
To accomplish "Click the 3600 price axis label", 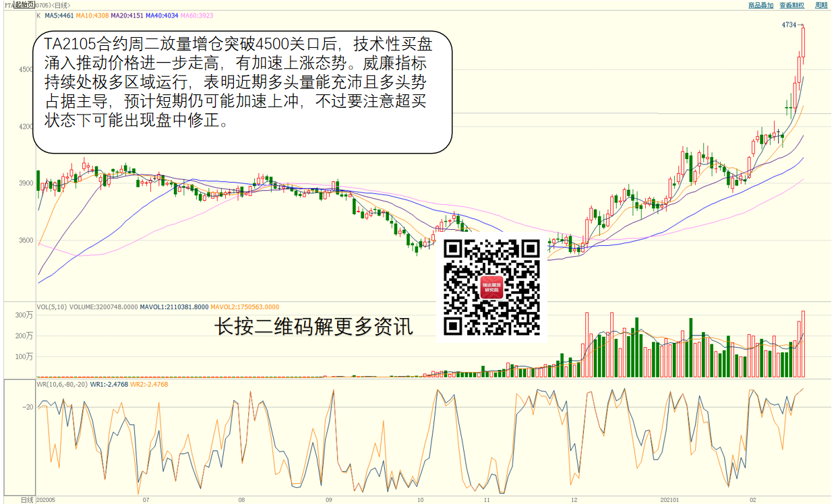I will tap(26, 241).
